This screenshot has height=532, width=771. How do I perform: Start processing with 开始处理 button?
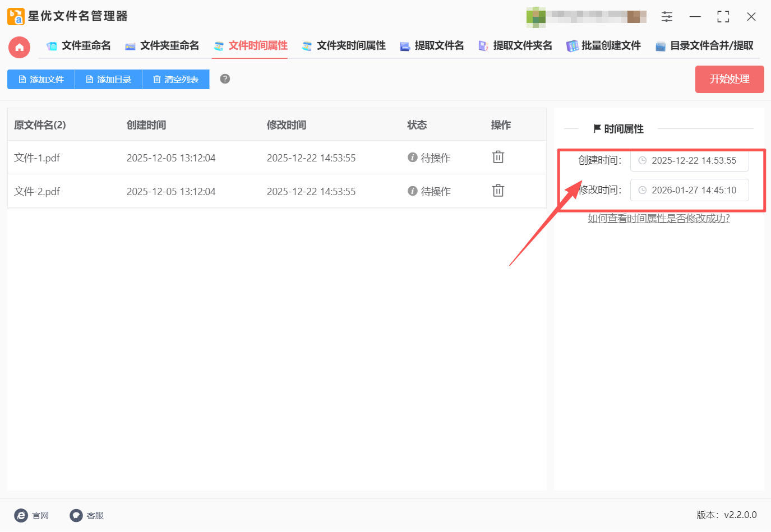tap(730, 79)
